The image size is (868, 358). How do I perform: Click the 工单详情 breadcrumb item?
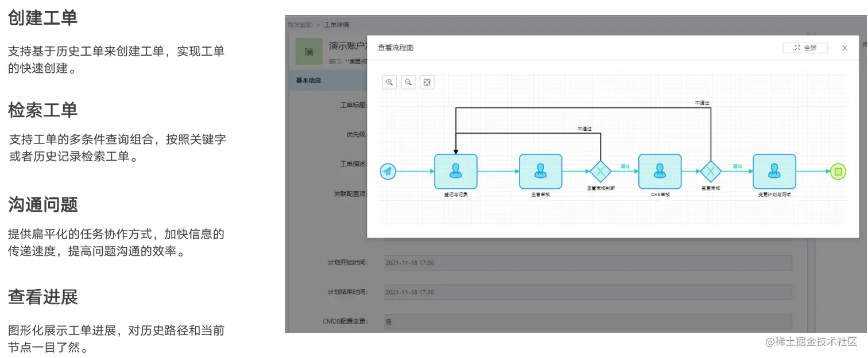pos(338,25)
